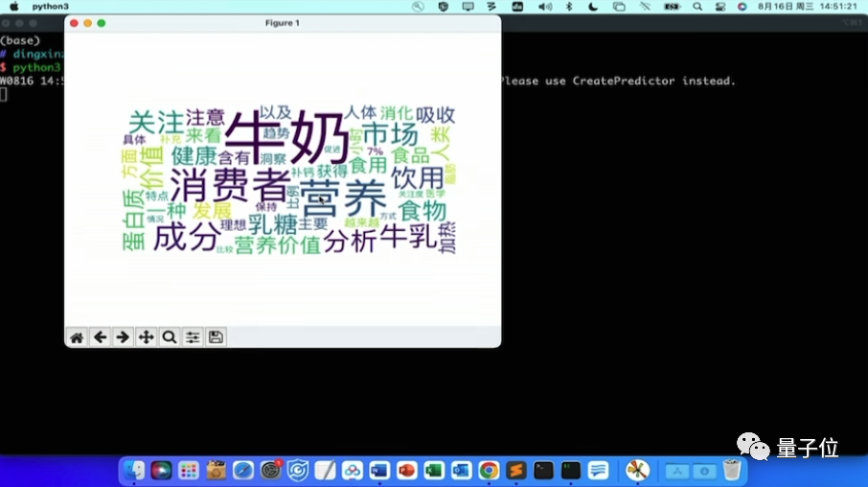Open the python3 menu in menu bar
This screenshot has height=487, width=868.
click(x=50, y=6)
